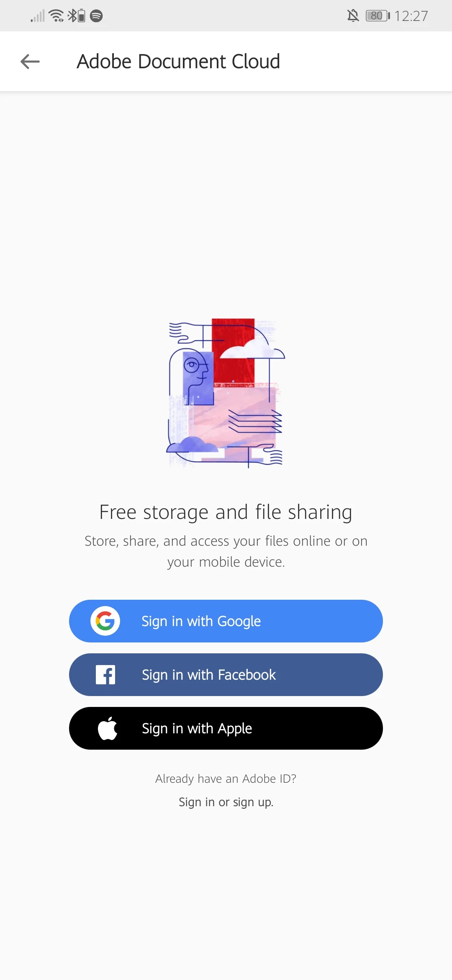Tap the clock showing 12:27

pos(411,16)
